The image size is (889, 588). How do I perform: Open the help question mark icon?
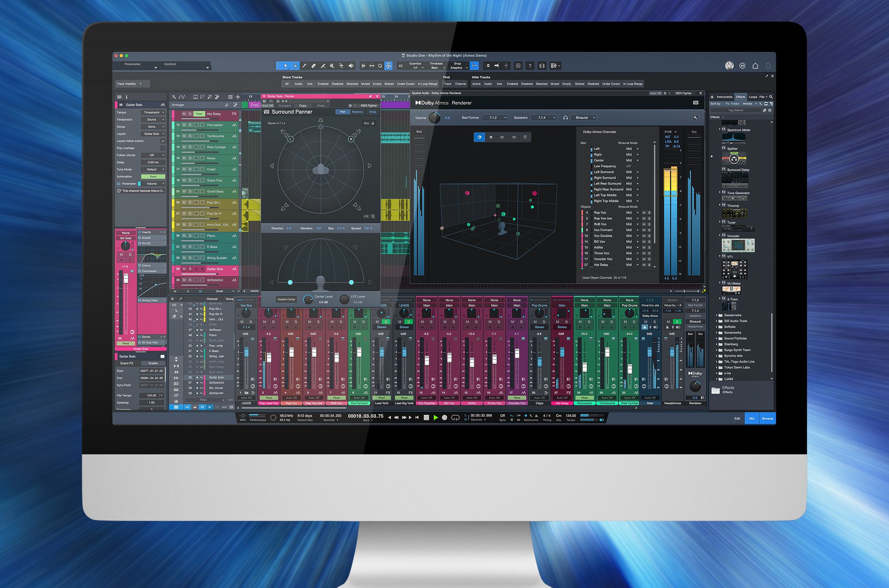click(530, 66)
